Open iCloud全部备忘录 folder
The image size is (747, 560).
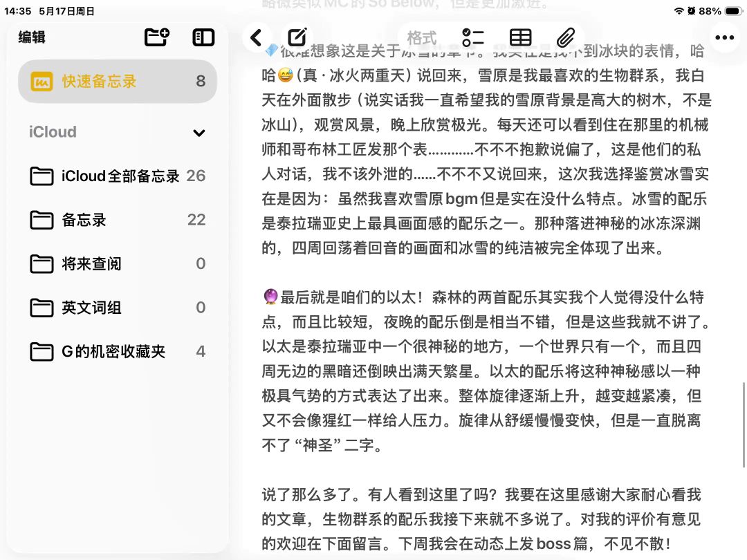118,176
